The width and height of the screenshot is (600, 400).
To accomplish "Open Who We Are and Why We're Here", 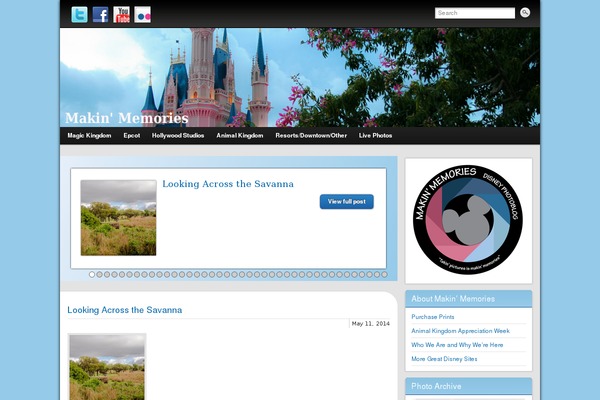I will click(457, 345).
